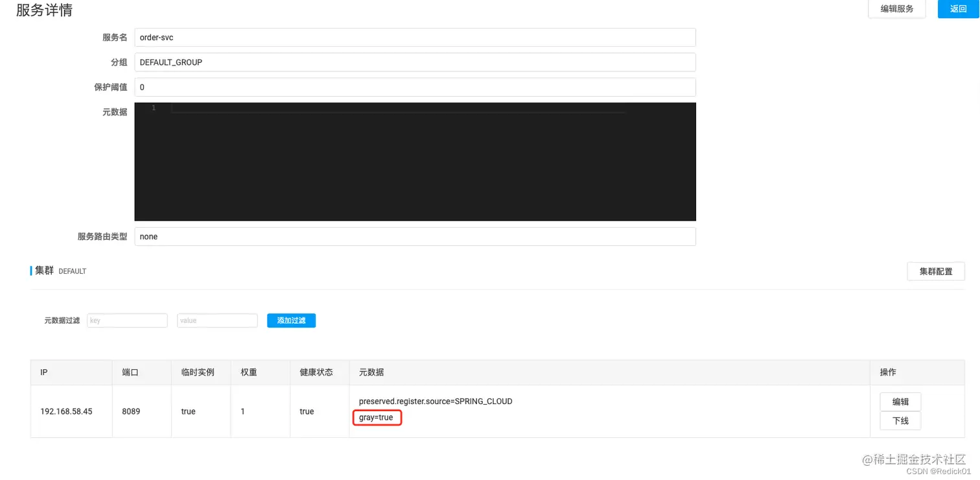980x480 pixels.
Task: Click the 集群 DEFAULT section heading
Action: (x=60, y=270)
